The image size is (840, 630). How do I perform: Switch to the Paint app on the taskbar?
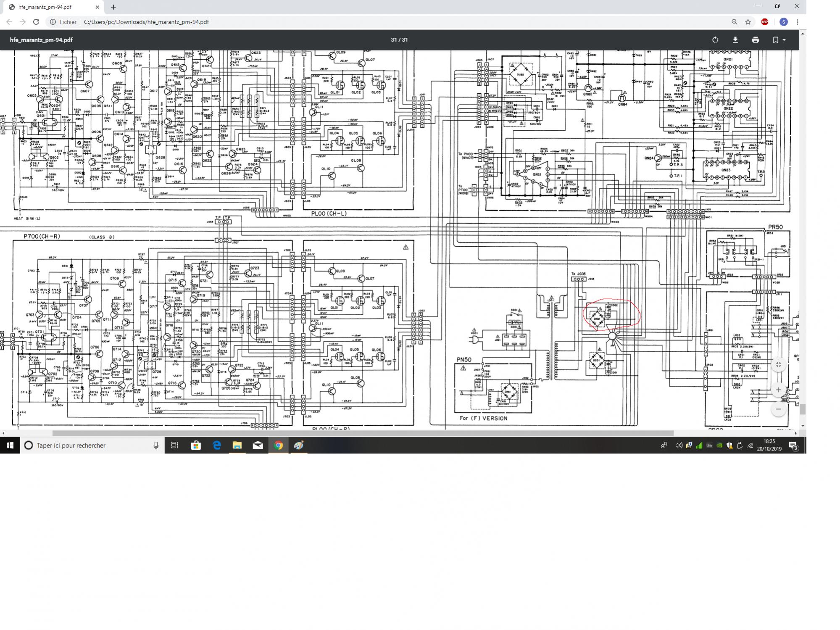[x=299, y=445]
